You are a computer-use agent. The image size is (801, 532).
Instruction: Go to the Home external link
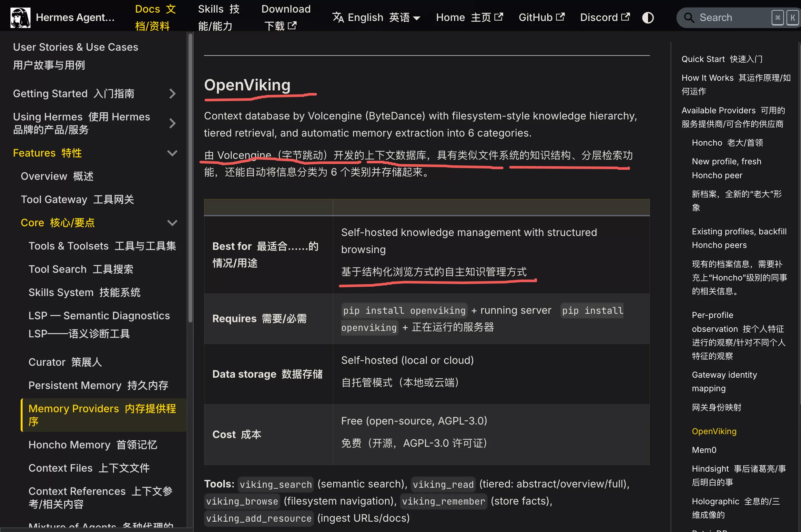click(x=469, y=17)
